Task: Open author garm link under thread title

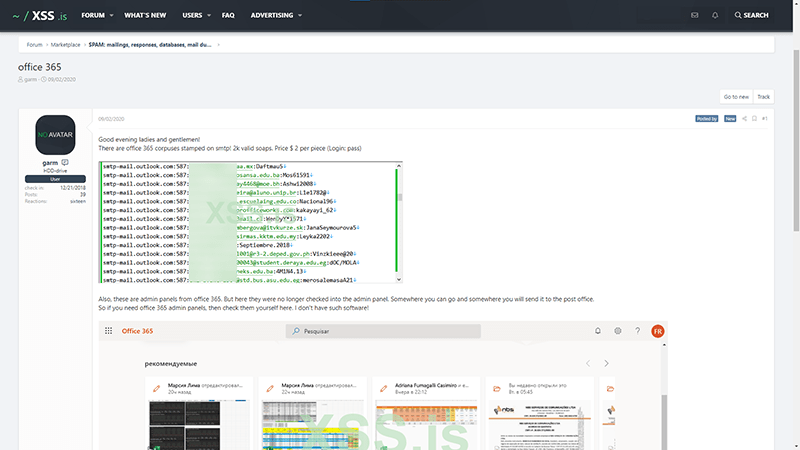Action: pos(31,80)
